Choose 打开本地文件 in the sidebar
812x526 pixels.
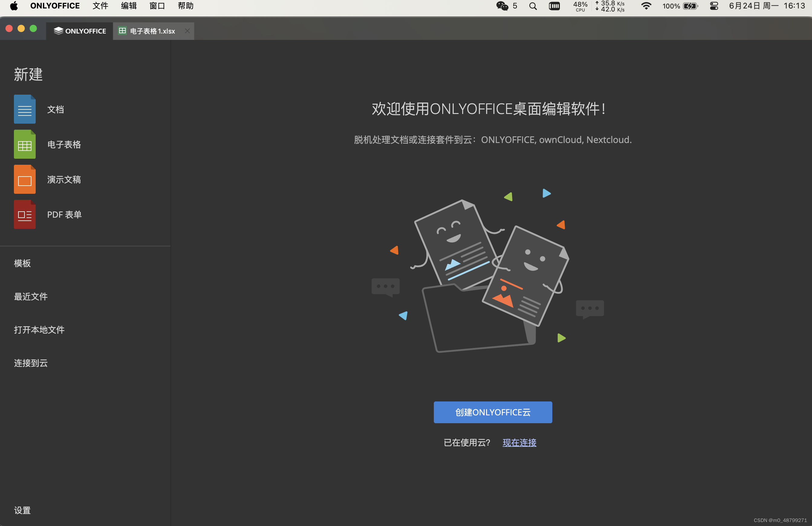(39, 330)
